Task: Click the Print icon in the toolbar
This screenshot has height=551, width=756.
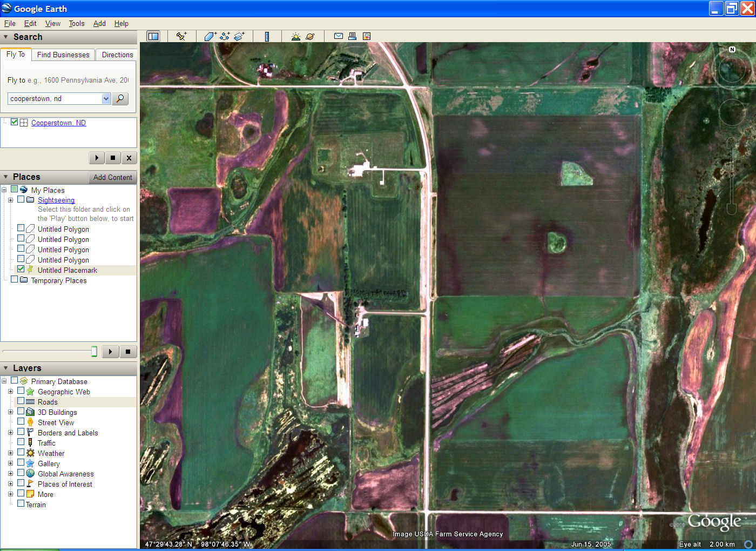Action: (352, 36)
